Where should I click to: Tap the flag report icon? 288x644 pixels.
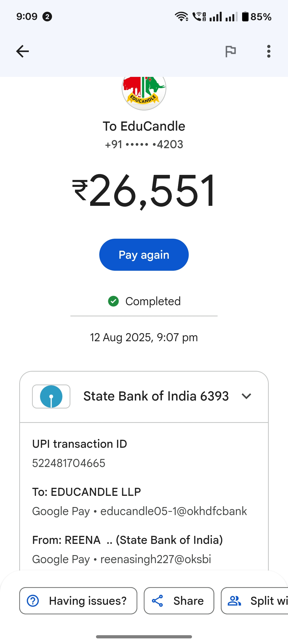(231, 51)
